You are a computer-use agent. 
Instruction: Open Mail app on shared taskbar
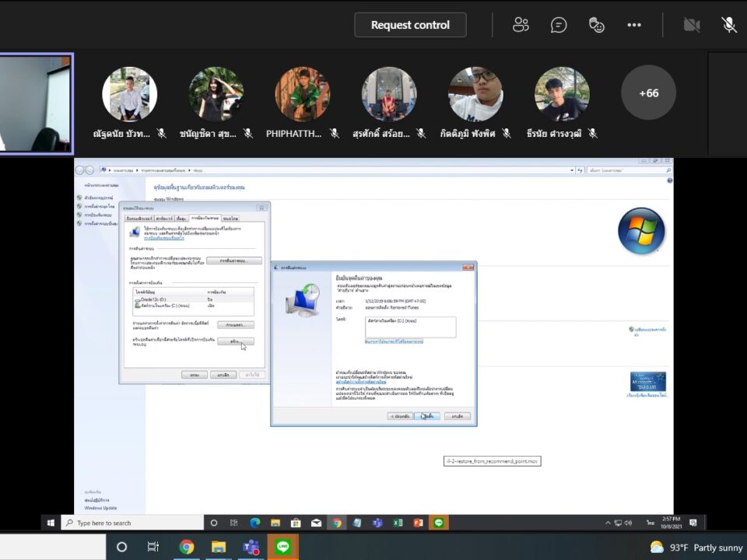click(x=317, y=523)
